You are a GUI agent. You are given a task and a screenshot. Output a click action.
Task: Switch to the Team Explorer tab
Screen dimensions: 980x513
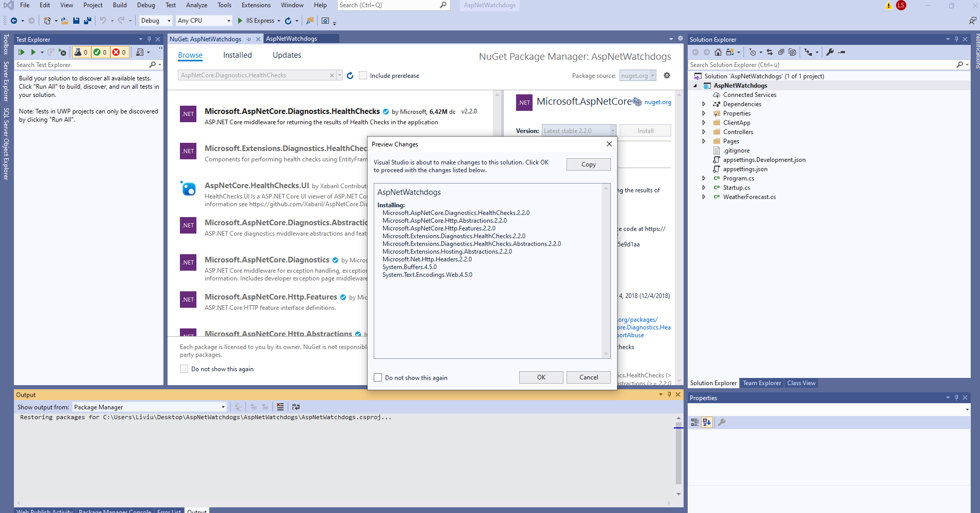coord(761,383)
